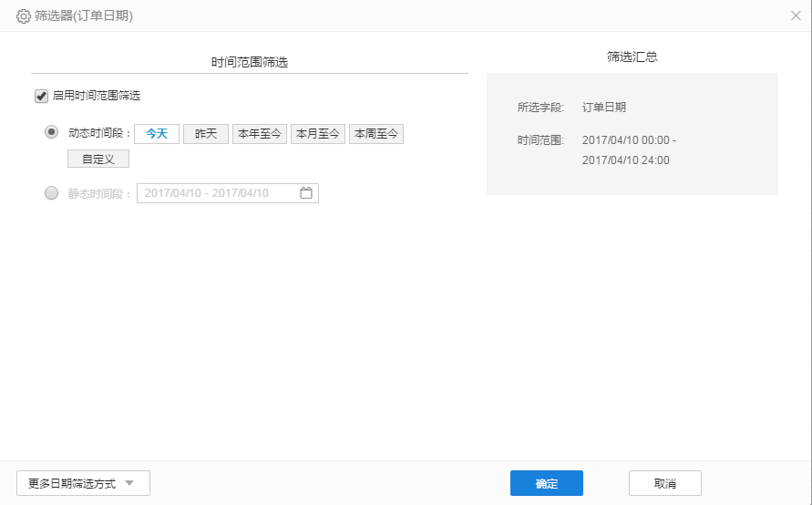Viewport: 812px width, 505px height.
Task: Choose the 今天 time period
Action: [x=157, y=134]
